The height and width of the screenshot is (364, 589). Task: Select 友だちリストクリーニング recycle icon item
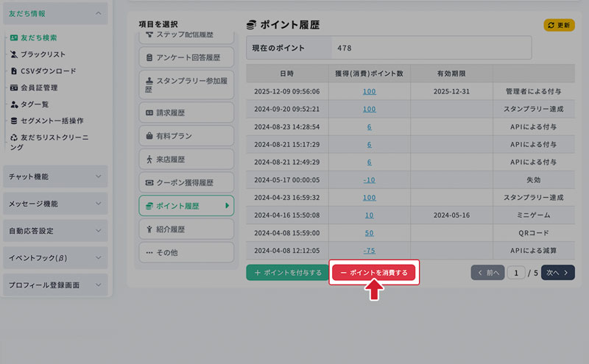(x=14, y=138)
